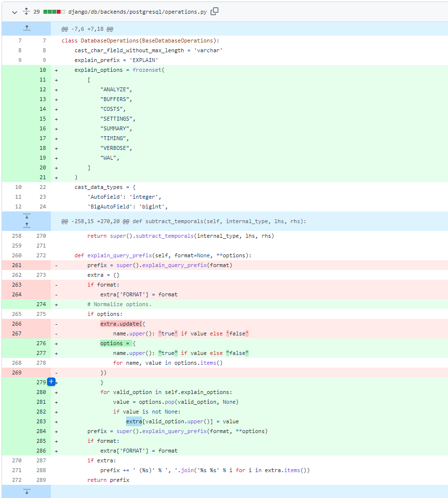
Task: Add a comment on line 279
Action: click(x=51, y=382)
